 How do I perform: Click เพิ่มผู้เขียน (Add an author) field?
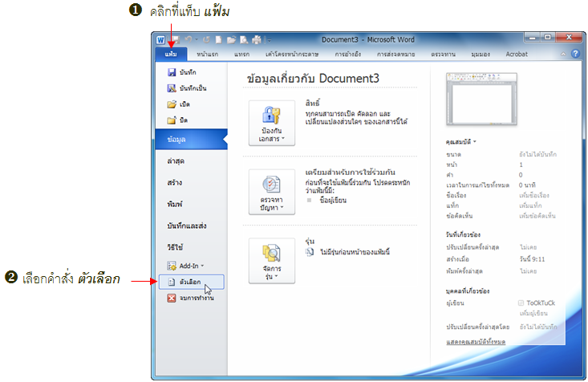tap(533, 313)
